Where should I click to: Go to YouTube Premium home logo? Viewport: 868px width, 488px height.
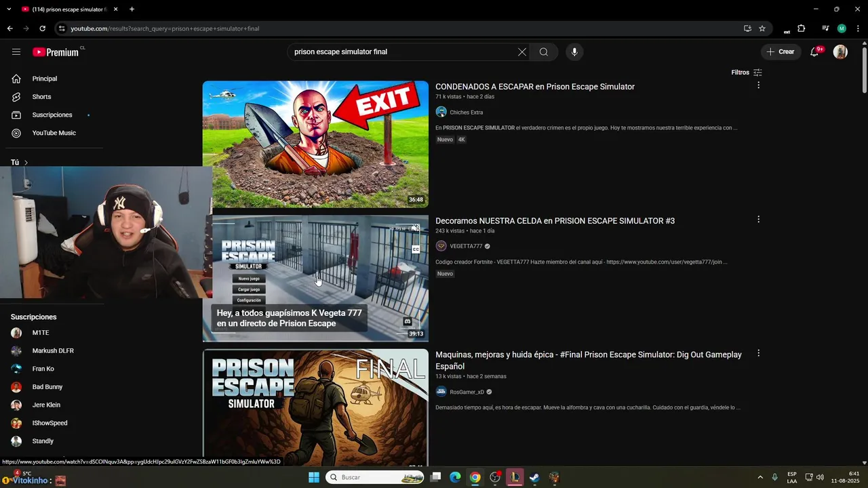56,52
